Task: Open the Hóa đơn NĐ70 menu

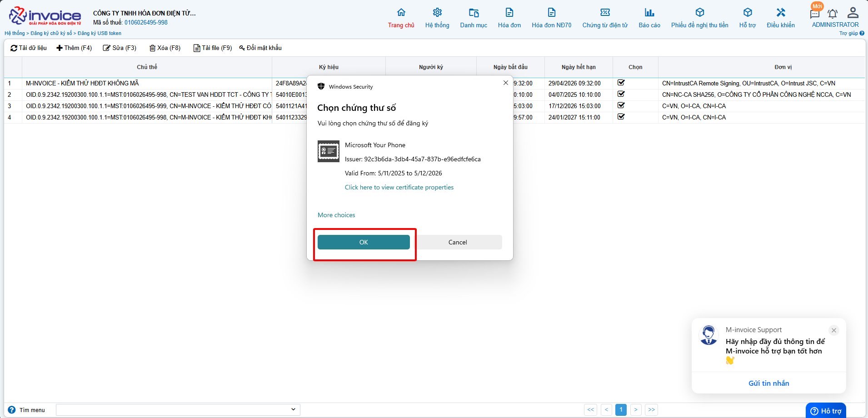Action: (x=552, y=13)
